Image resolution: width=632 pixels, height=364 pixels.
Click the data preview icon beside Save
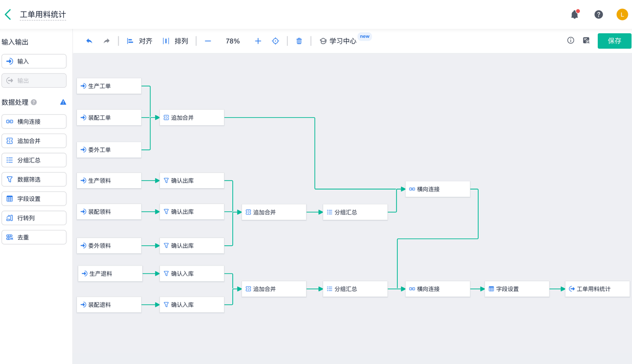(586, 41)
